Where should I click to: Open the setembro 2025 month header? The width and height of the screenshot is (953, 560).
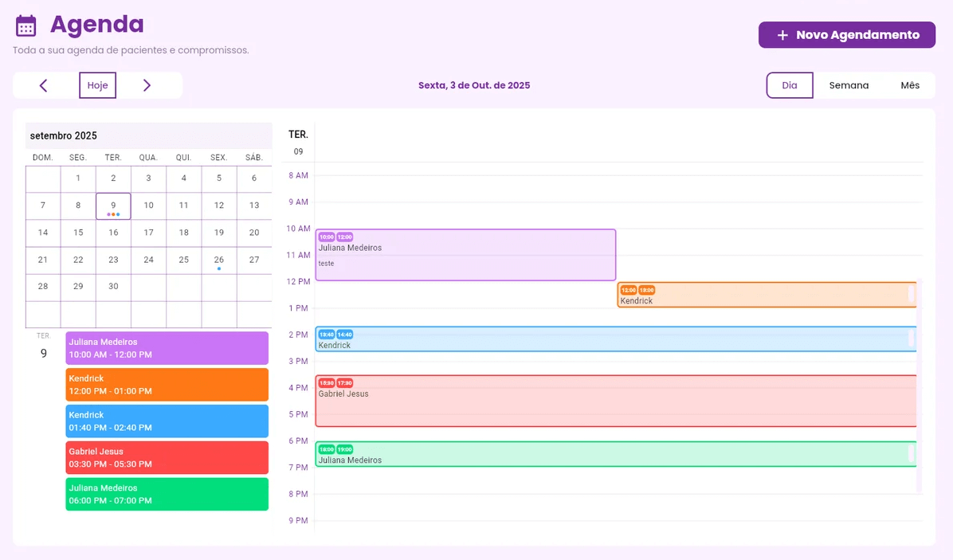64,135
